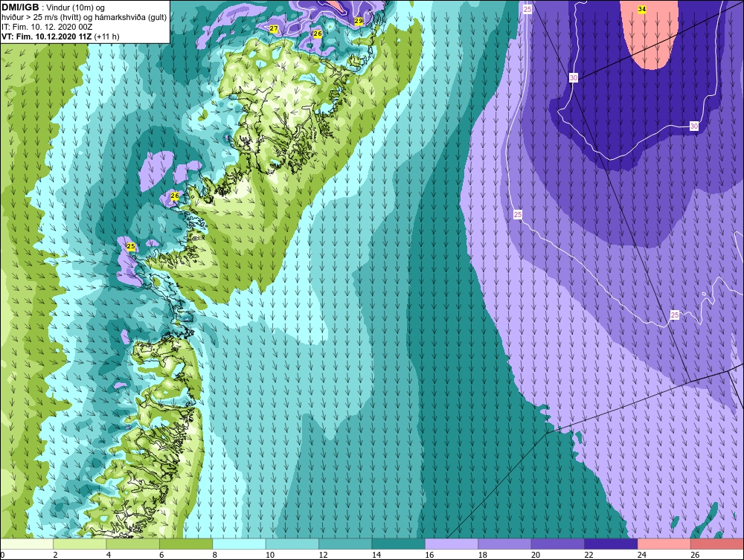Image resolution: width=744 pixels, height=560 pixels.
Task: Click the yellow 25 maximum gust label
Action: coord(131,246)
